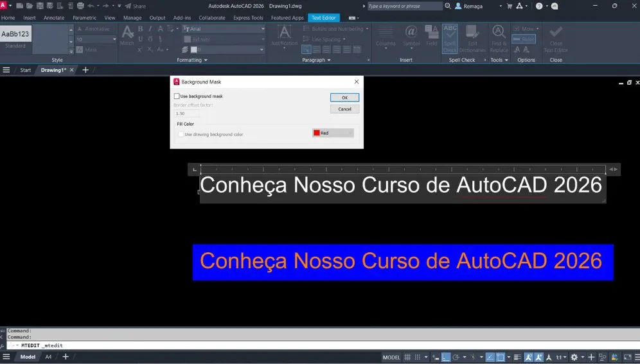The height and width of the screenshot is (364, 640).
Task: Open the Columns tool
Action: (386, 36)
